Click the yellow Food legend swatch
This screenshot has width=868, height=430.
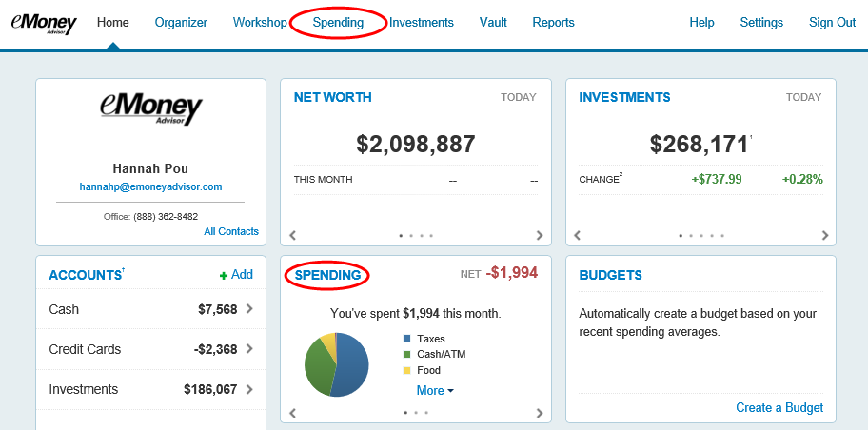click(407, 370)
